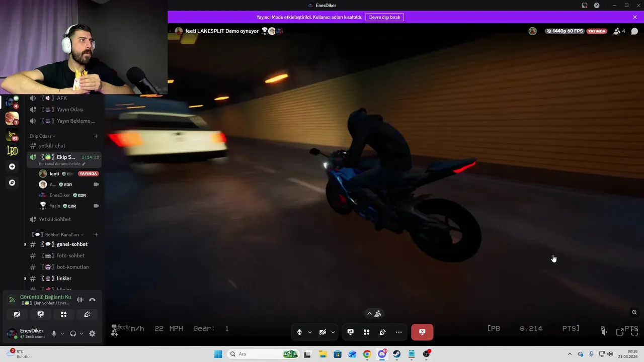Join the AFK voice channel

click(x=64, y=98)
